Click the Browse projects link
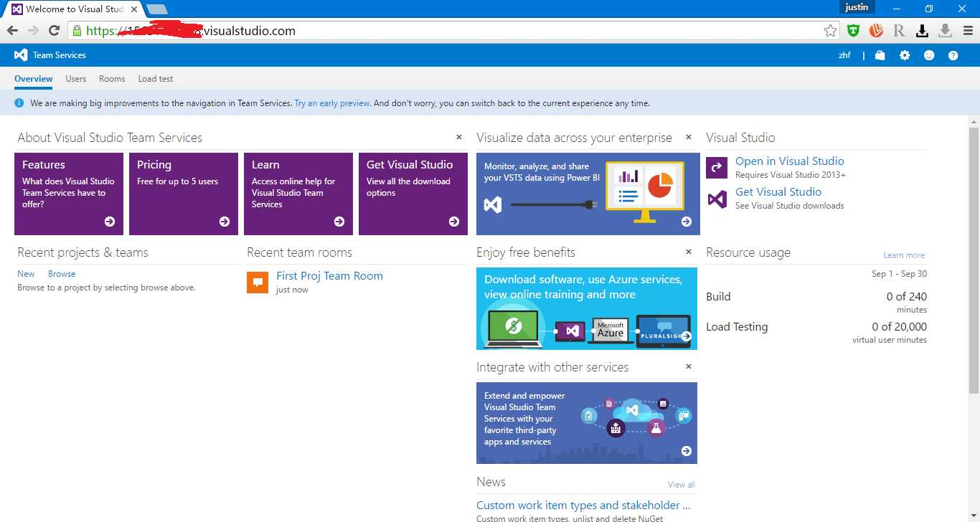Image resolution: width=980 pixels, height=522 pixels. tap(62, 274)
